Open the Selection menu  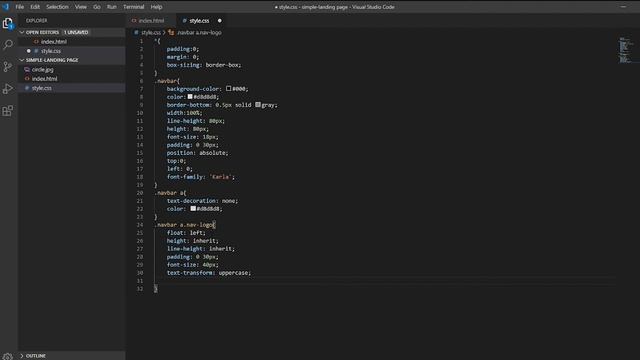57,7
